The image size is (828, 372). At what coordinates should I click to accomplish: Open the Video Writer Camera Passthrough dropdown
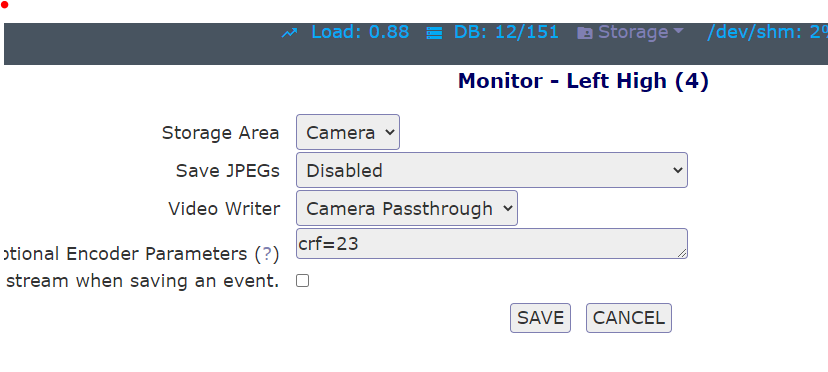point(407,208)
